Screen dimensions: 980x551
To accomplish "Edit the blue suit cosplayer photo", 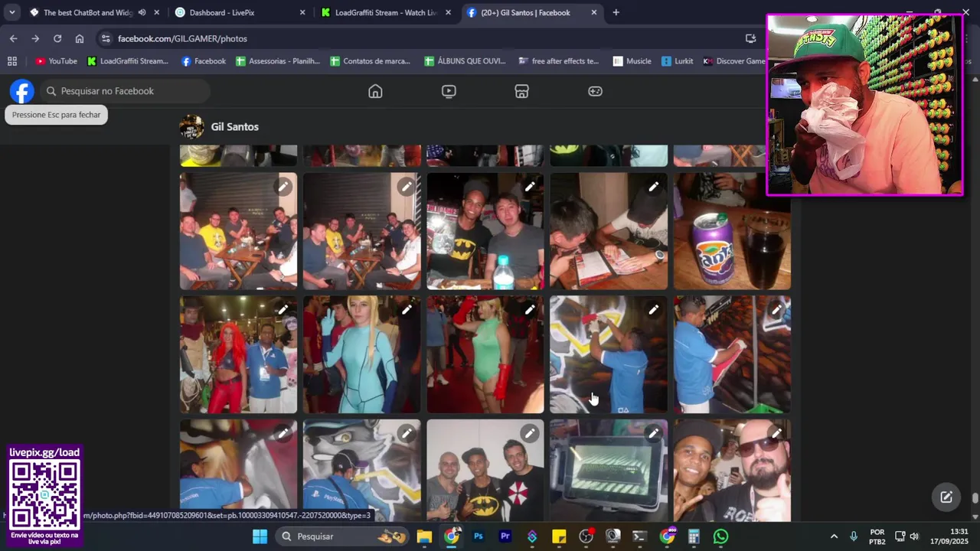I will pyautogui.click(x=407, y=310).
